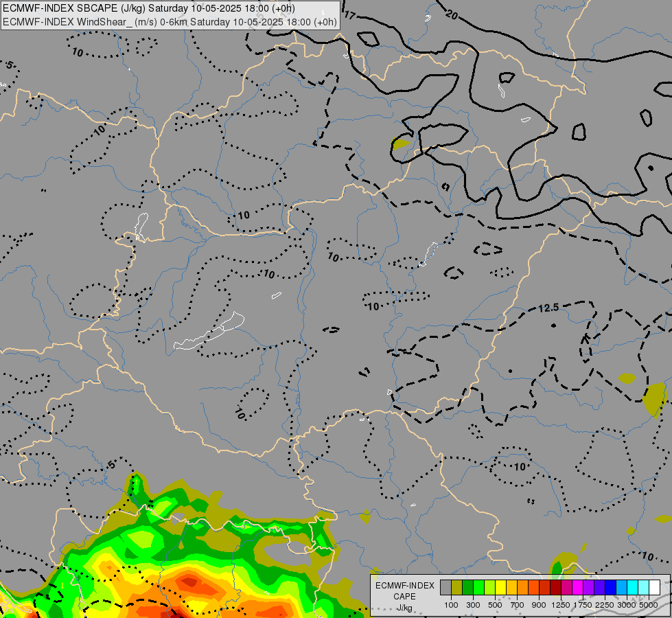The height and width of the screenshot is (618, 672).
Task: Click the J/kg unit label in legend
Action: pos(404,608)
